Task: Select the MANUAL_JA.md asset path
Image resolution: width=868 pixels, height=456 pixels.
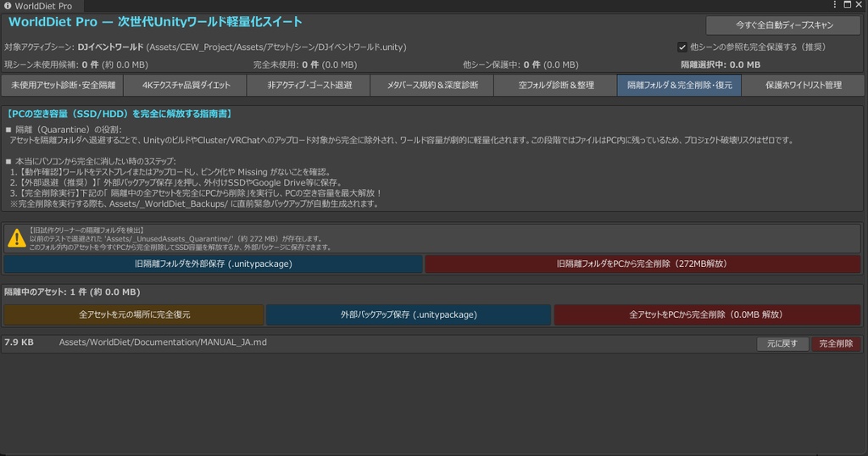Action: coord(163,342)
